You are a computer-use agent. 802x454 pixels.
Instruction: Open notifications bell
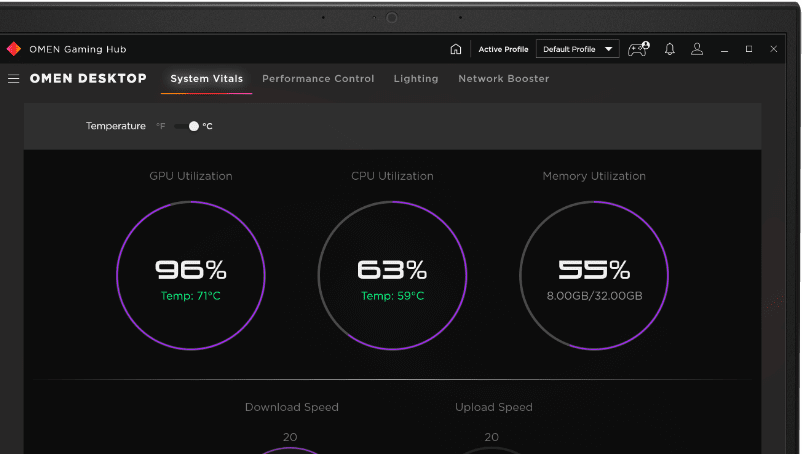pos(670,49)
